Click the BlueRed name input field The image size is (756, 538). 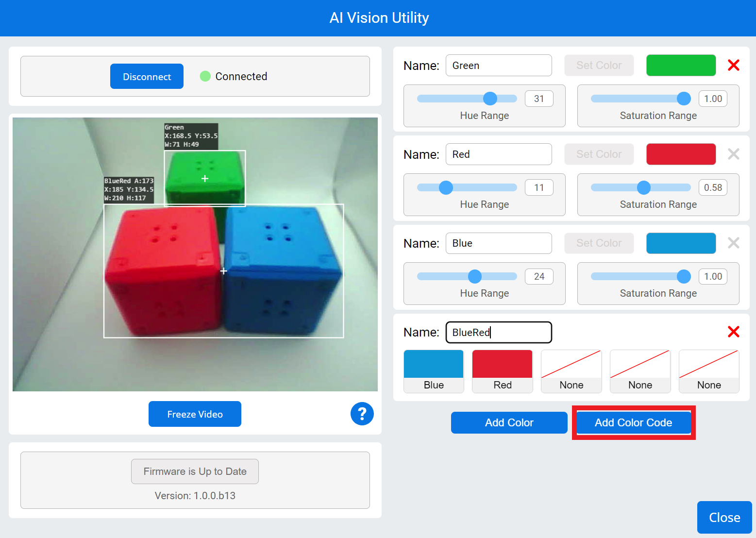coord(499,332)
